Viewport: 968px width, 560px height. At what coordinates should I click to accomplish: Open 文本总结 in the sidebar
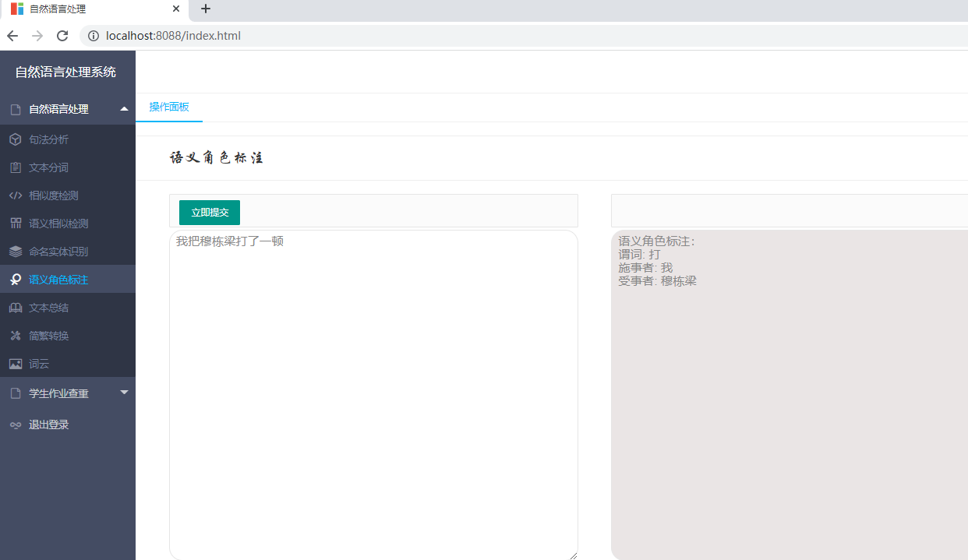coord(68,308)
